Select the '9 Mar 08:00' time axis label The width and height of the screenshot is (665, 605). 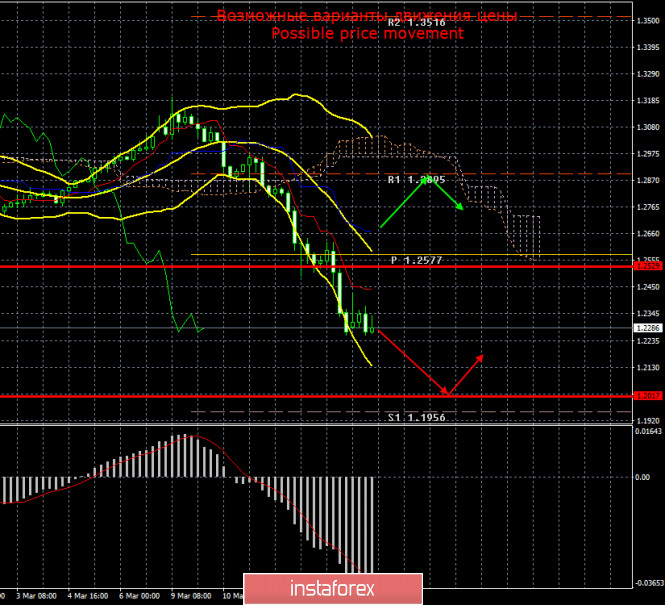(192, 595)
